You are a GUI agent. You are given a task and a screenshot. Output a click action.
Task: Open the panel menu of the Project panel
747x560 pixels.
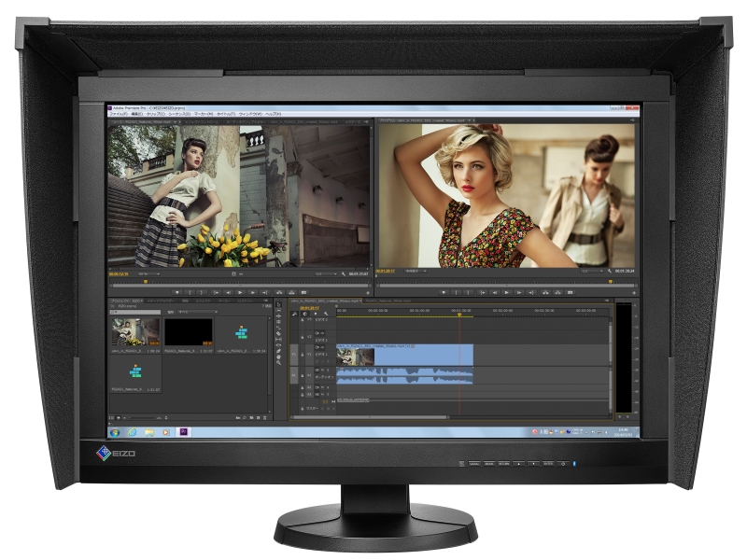pos(266,301)
